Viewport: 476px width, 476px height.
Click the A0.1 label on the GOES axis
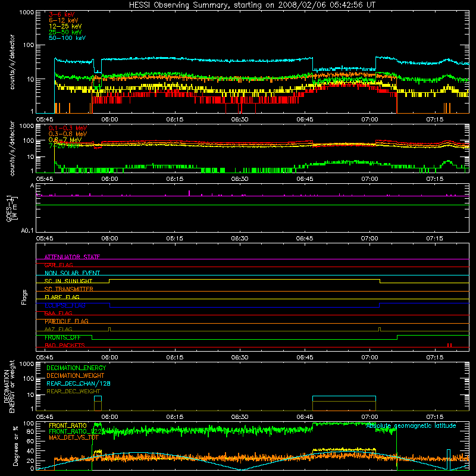coord(27,231)
